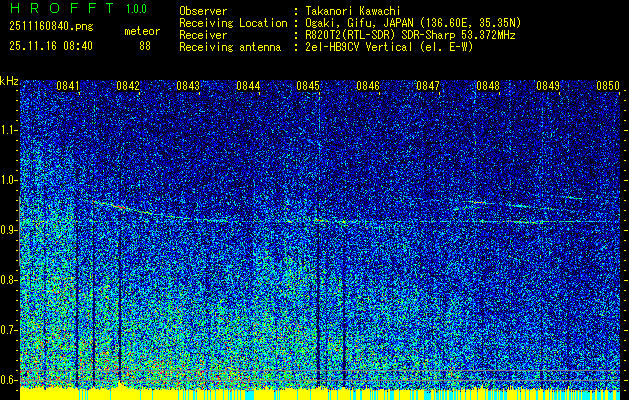Click the 0.7 kHz axis label

(8, 330)
